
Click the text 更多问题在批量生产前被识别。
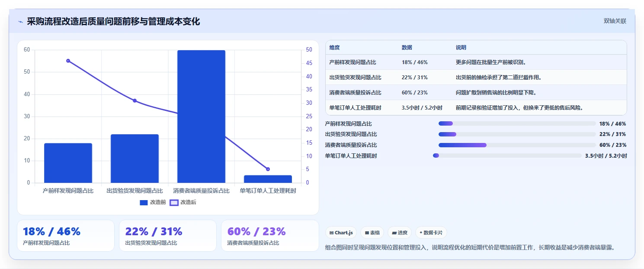[491, 62]
